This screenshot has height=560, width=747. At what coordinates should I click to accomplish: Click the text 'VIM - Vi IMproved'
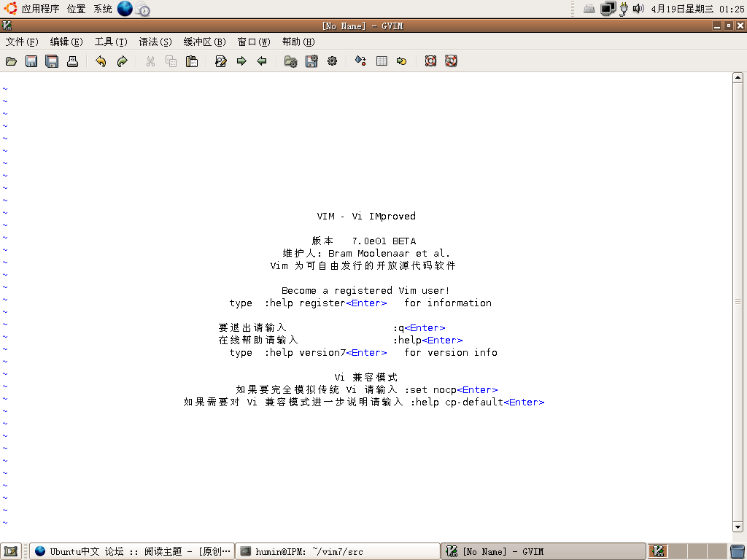pos(366,216)
